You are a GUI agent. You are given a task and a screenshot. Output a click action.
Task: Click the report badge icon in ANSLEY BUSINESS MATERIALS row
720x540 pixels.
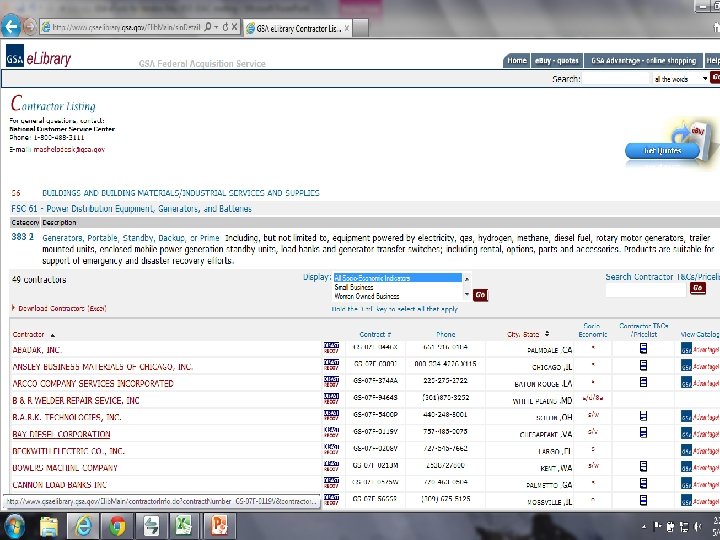click(x=331, y=365)
